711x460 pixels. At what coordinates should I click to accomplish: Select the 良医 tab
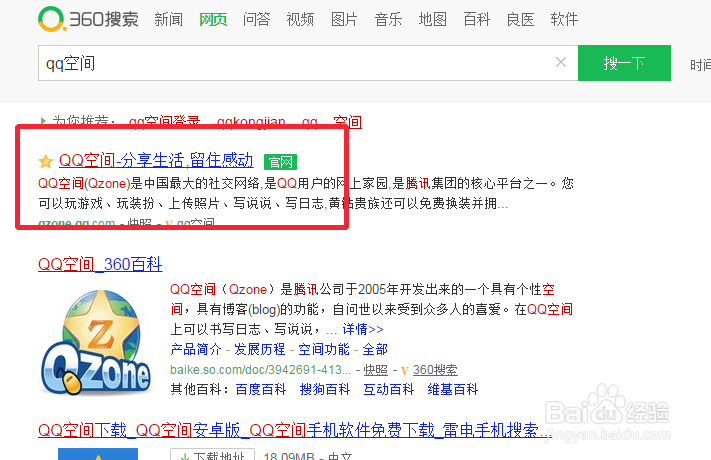pyautogui.click(x=521, y=20)
